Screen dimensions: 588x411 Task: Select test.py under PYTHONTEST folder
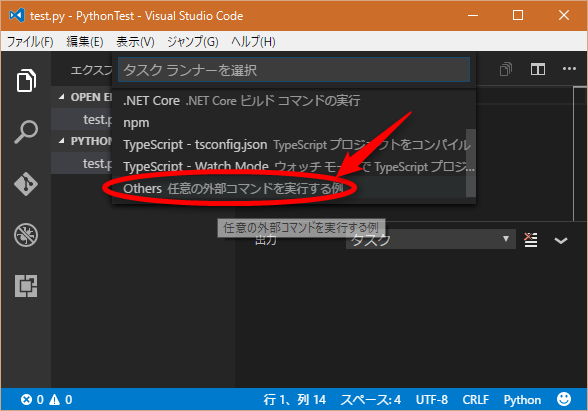click(x=82, y=164)
